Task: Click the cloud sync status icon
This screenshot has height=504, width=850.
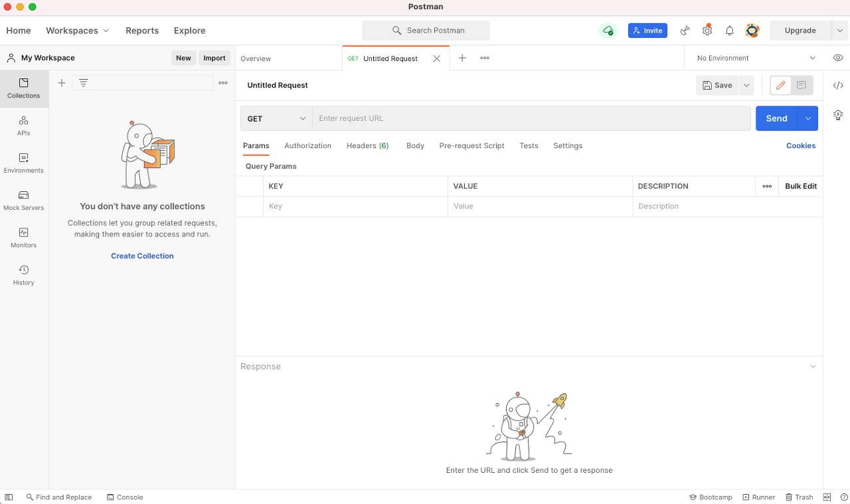Action: 608,31
